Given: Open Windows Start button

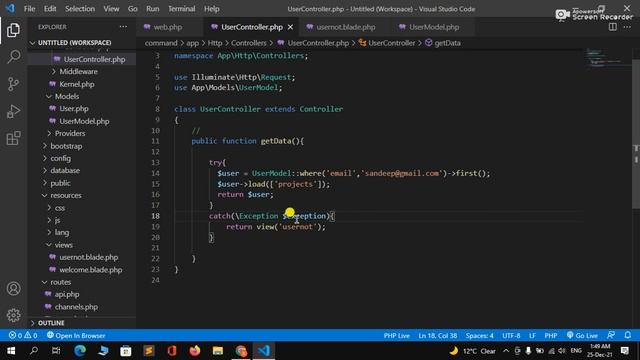Looking at the screenshot, I should coord(11,351).
